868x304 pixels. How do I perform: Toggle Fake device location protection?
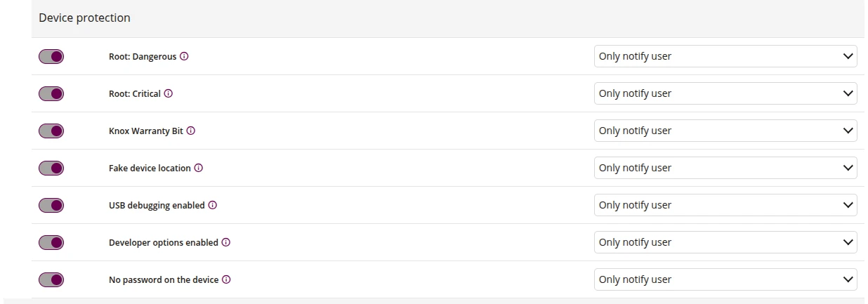(51, 168)
